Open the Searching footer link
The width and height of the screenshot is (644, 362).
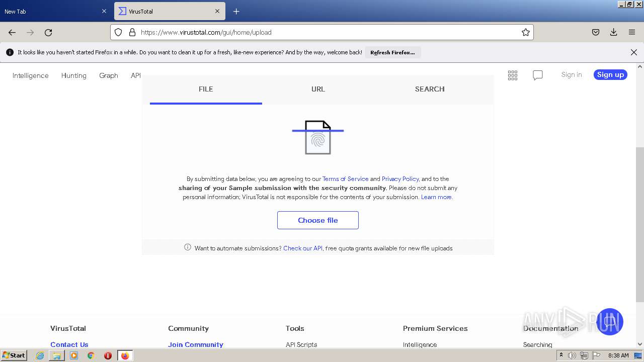tap(537, 344)
